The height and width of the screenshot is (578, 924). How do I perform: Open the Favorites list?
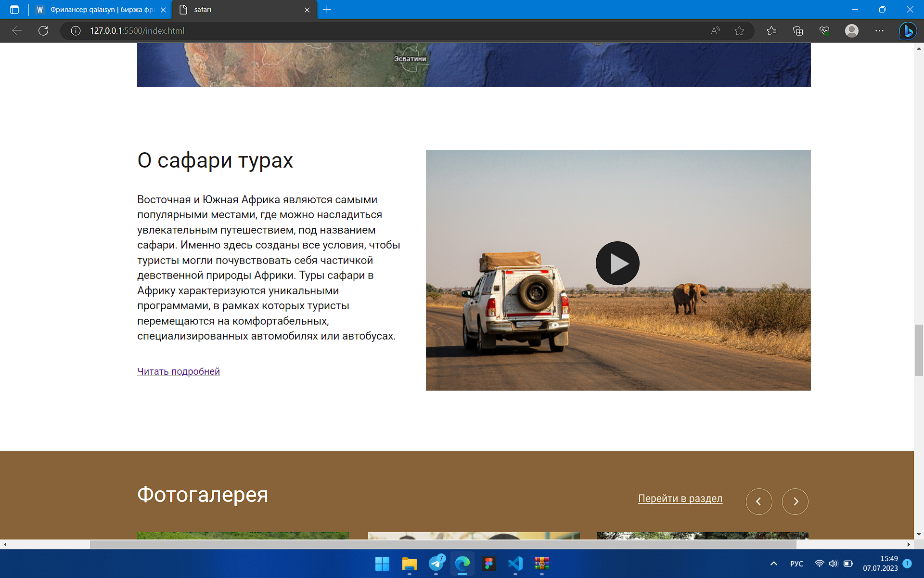point(771,31)
